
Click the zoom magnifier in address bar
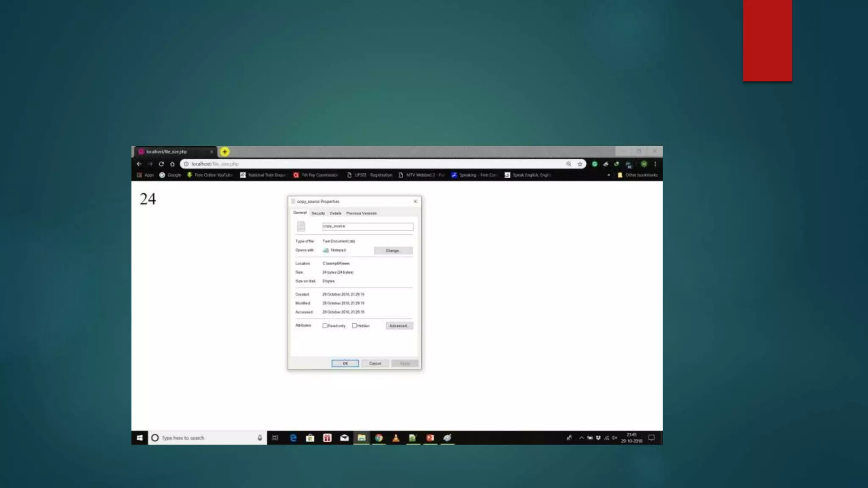tap(569, 164)
